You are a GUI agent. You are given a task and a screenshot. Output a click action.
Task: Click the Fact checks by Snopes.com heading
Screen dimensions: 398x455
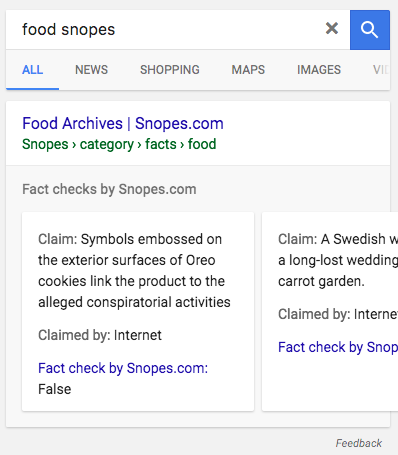[x=109, y=189]
